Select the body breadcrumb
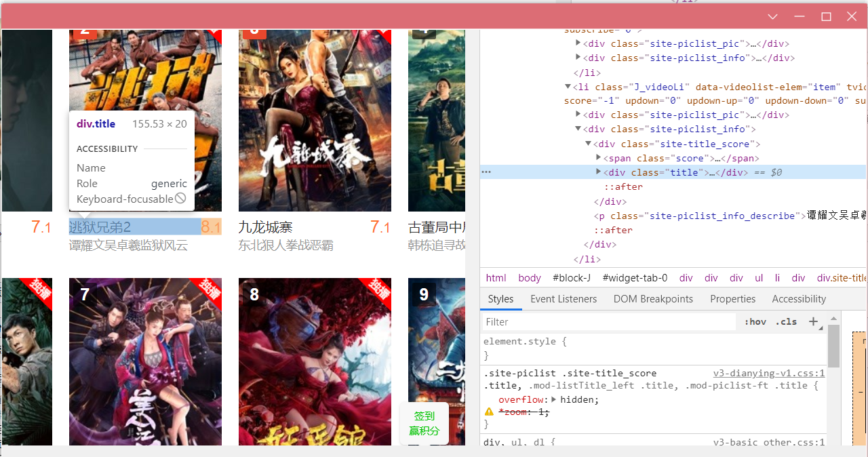The height and width of the screenshot is (457, 868). (530, 278)
